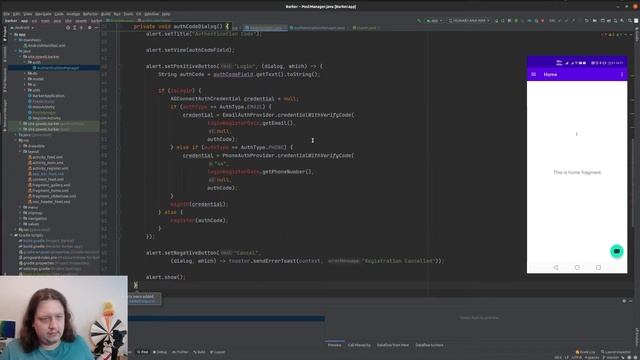This screenshot has width=640, height=360.
Task: Open the File menu
Action: (7, 14)
